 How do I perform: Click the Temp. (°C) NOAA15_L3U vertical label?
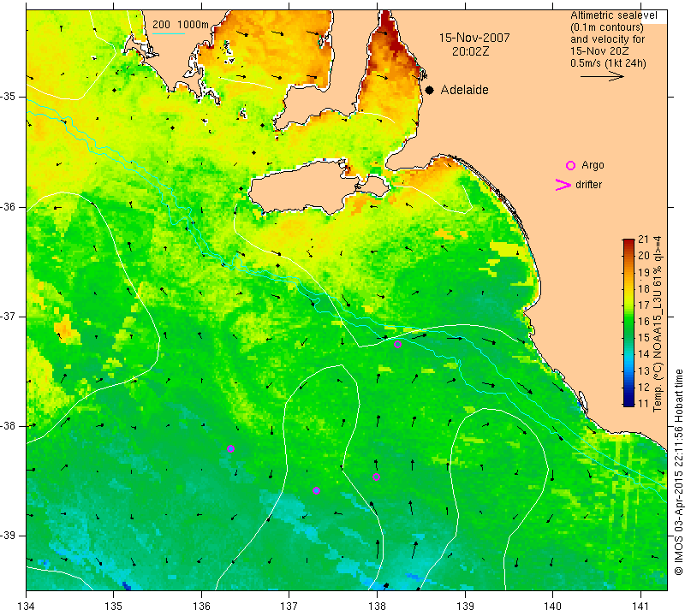point(657,323)
